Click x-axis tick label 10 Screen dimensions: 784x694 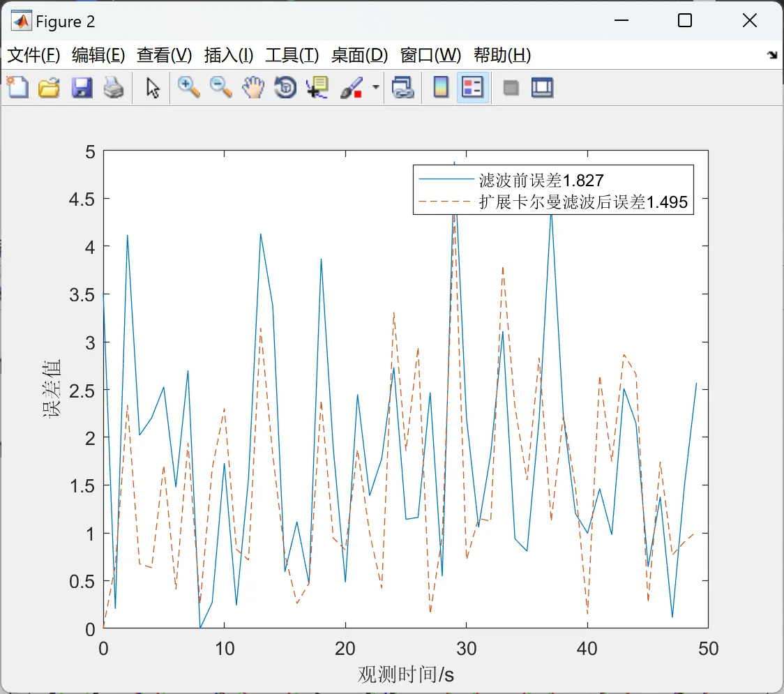click(x=225, y=649)
